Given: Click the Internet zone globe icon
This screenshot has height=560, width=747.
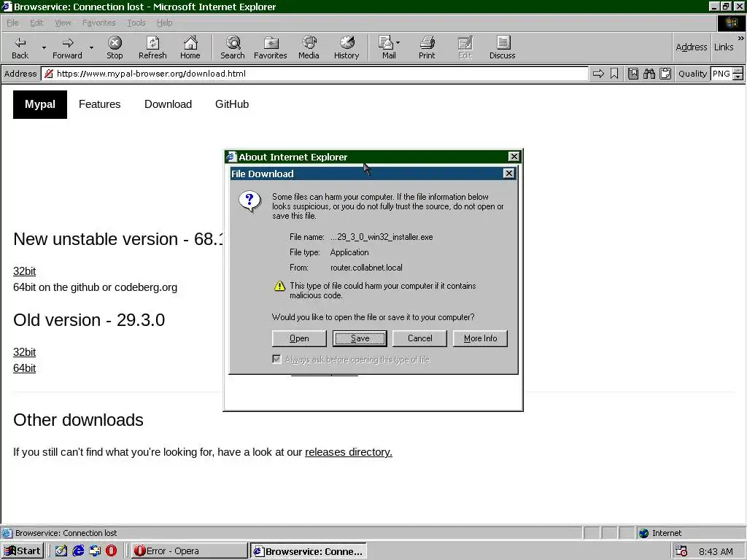Looking at the screenshot, I should [x=643, y=533].
